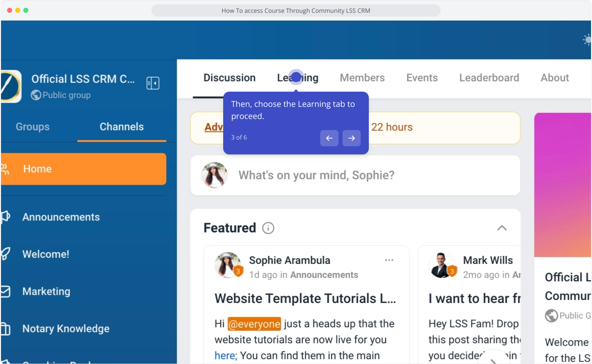Open the Members tab
Screen dimensions: 592x364
click(x=362, y=78)
